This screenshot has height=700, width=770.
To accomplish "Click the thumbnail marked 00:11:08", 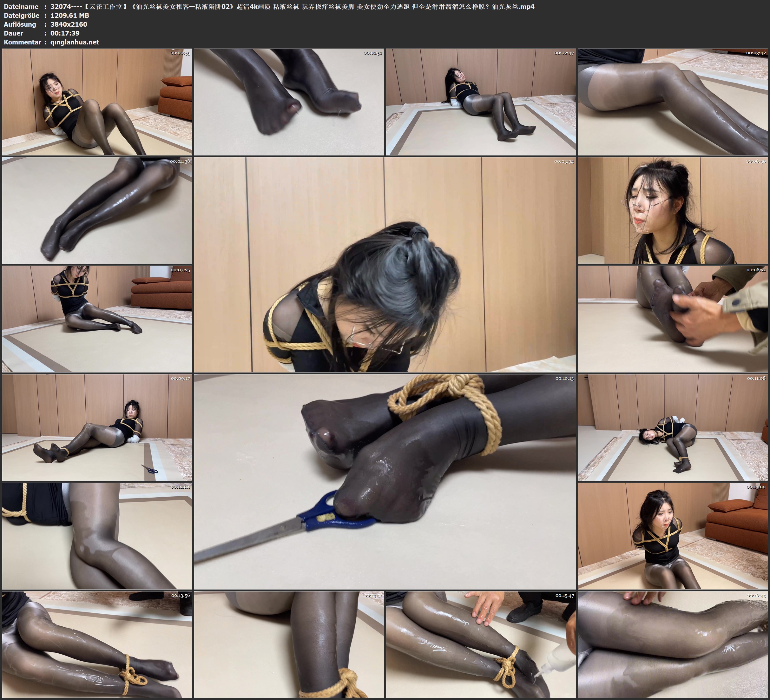I will coord(673,427).
